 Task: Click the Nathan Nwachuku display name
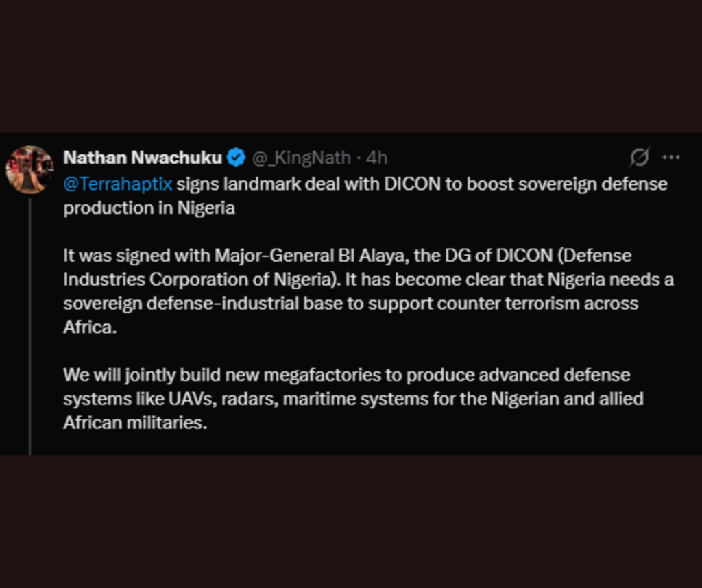tap(143, 158)
